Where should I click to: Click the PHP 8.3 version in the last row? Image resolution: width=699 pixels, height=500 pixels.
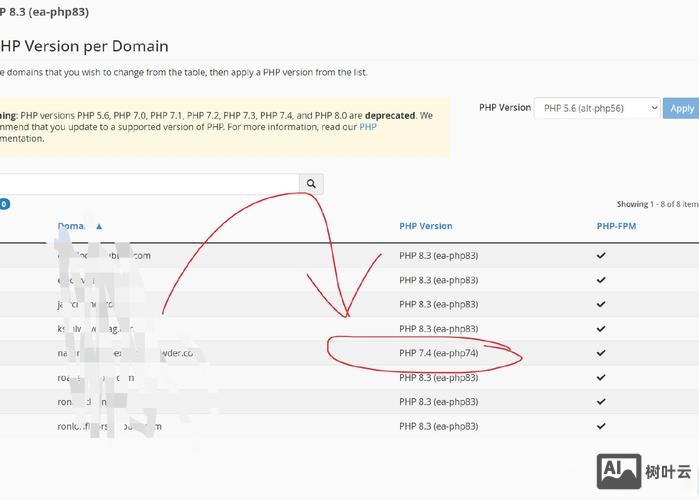pyautogui.click(x=438, y=426)
